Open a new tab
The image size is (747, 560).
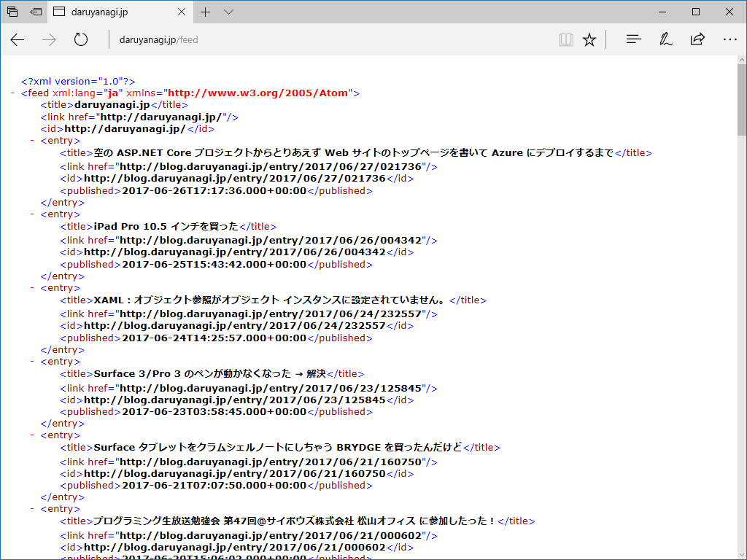205,12
